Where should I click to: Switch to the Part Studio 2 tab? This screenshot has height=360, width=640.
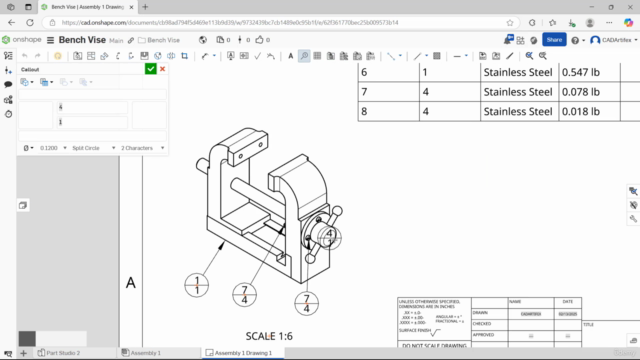point(58,353)
